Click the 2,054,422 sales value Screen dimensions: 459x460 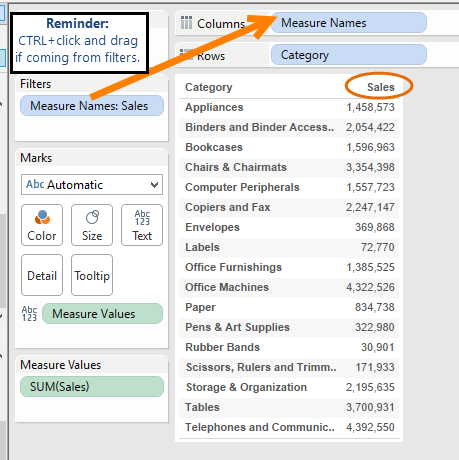click(x=370, y=127)
